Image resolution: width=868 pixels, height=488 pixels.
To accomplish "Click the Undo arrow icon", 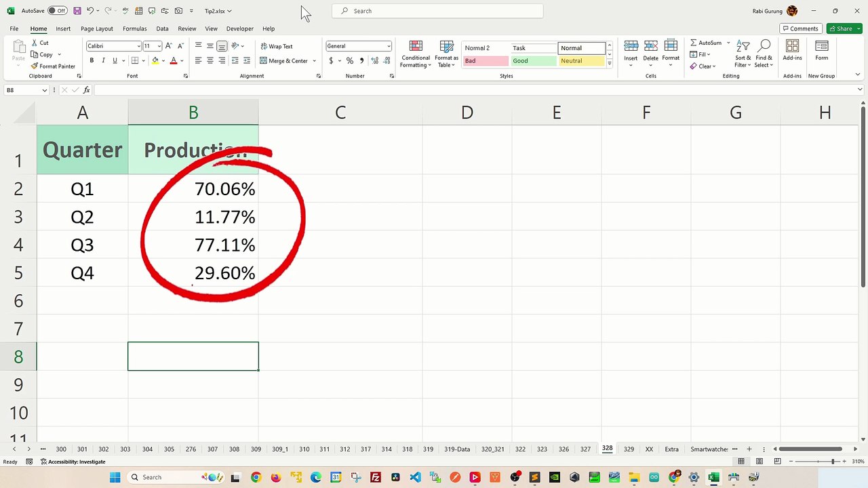I will point(90,11).
